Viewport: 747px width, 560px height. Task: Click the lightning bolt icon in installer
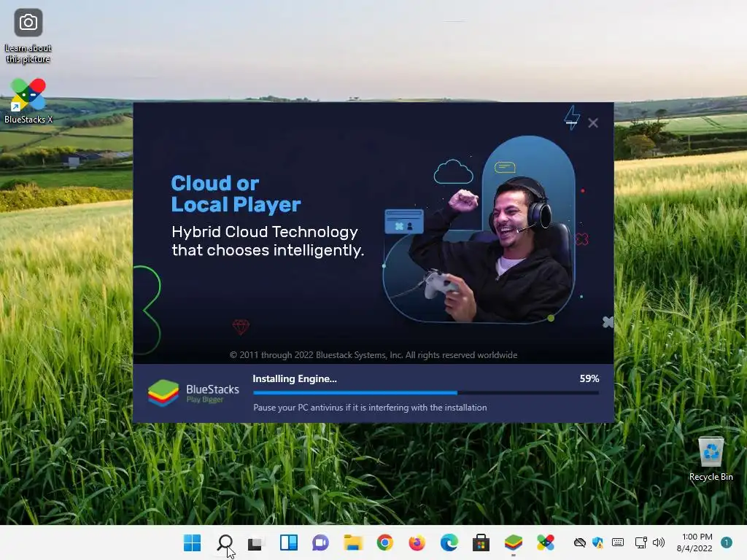(x=572, y=117)
